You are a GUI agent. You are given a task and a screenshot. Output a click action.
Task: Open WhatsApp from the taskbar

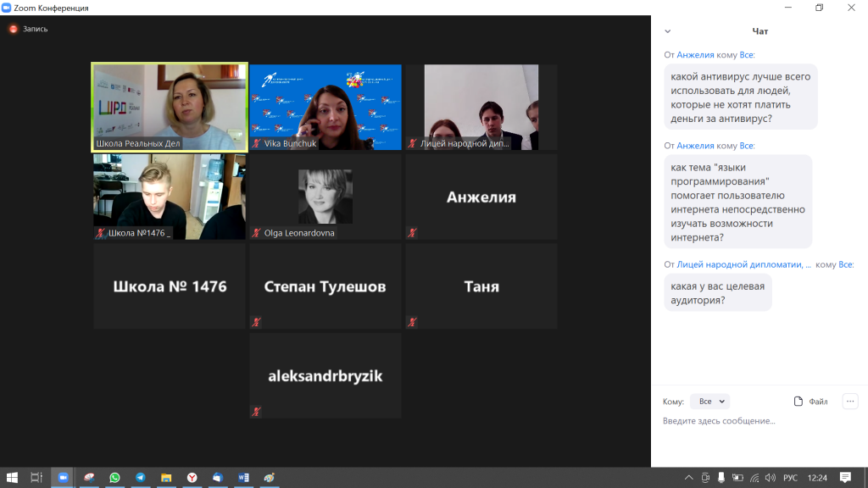[x=114, y=478]
